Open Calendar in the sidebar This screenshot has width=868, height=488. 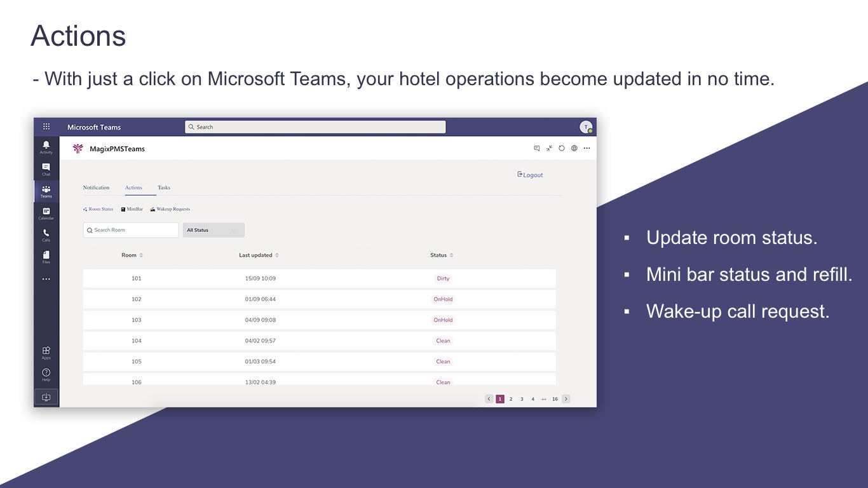click(x=46, y=213)
